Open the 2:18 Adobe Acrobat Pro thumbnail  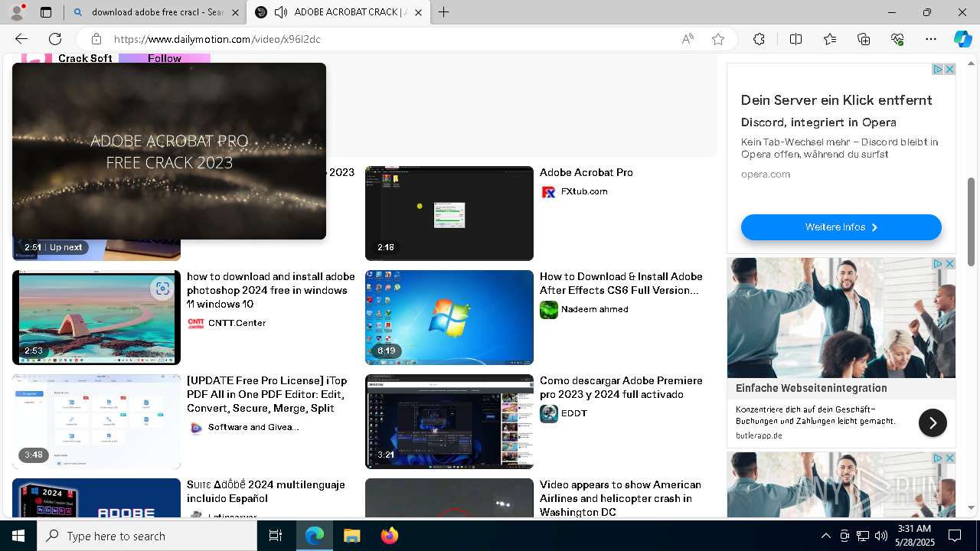click(x=449, y=214)
